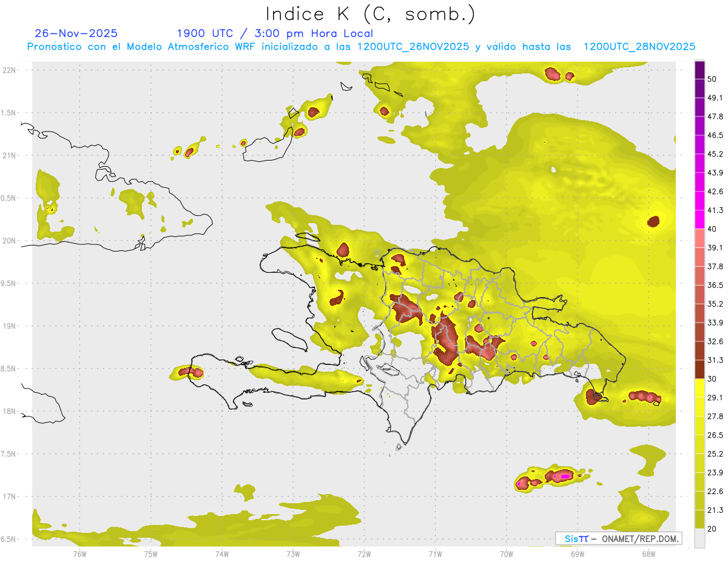Click the dark brown swatch between 30 and 31.3
The width and height of the screenshot is (728, 562).
point(699,369)
